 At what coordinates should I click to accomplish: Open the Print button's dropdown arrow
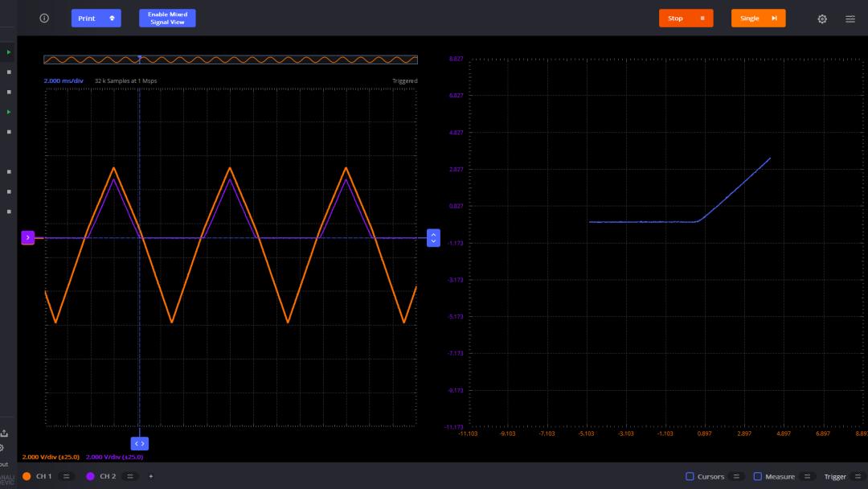[x=112, y=18]
